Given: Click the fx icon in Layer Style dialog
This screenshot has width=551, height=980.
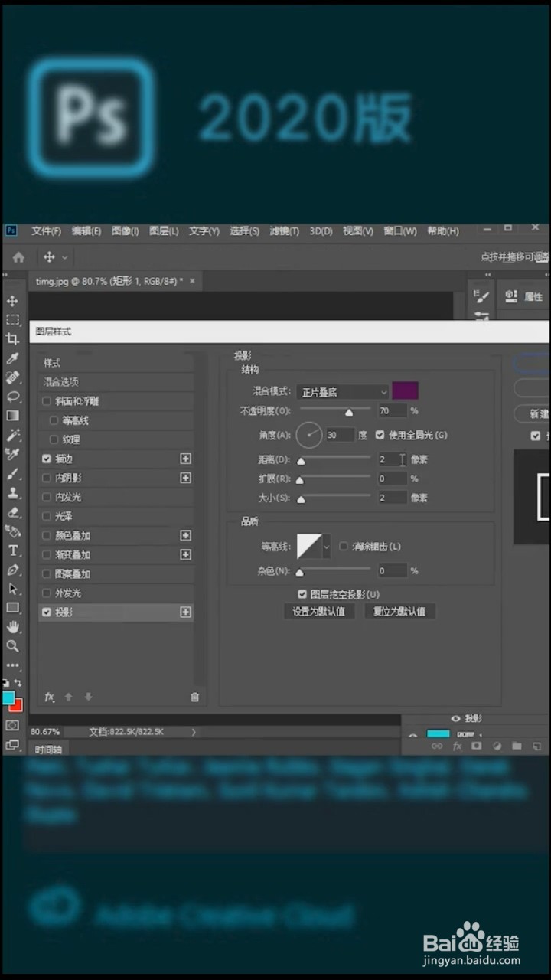Looking at the screenshot, I should tap(50, 697).
